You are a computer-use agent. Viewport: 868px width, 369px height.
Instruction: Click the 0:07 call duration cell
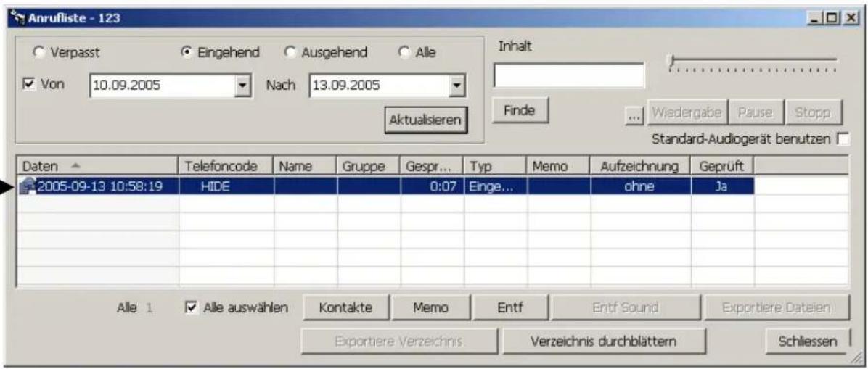pyautogui.click(x=433, y=186)
